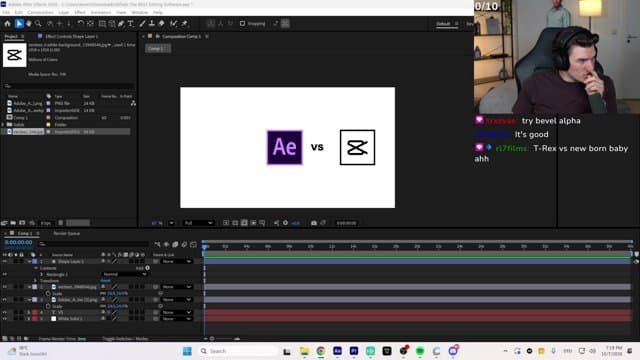
Task: Click the Show Snapshot icon beside the camera
Action: click(x=323, y=223)
